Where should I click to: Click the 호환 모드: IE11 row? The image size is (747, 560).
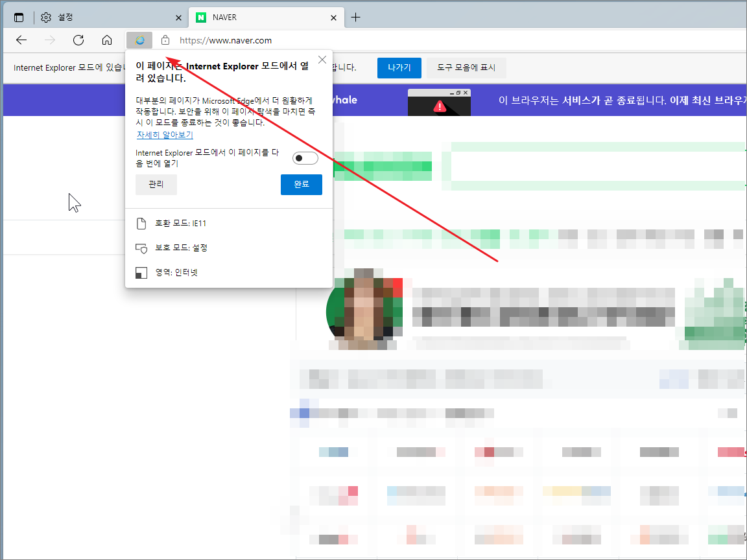point(229,224)
